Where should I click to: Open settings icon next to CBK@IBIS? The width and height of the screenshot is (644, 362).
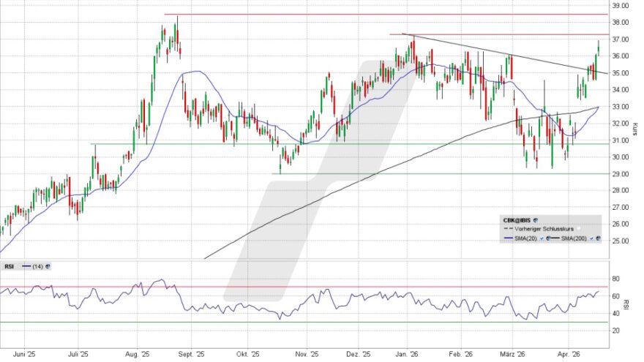point(536,219)
